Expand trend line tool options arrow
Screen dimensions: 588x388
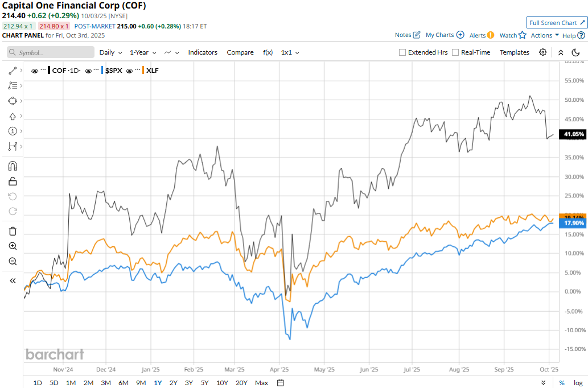pyautogui.click(x=22, y=71)
